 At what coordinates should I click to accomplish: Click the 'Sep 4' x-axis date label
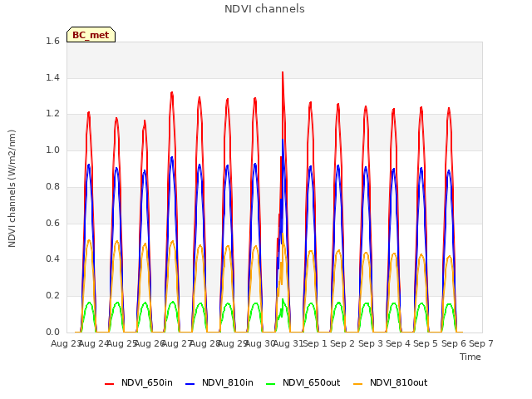398,343
